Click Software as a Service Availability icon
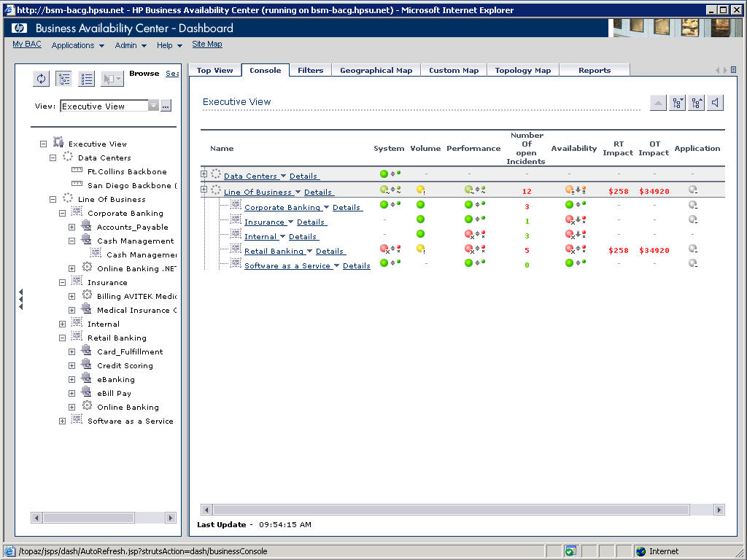747x560 pixels. 569,262
